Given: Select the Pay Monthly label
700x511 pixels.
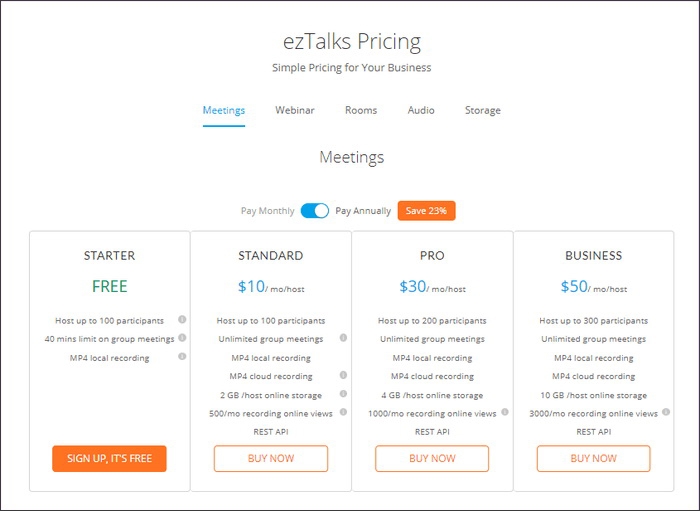Looking at the screenshot, I should click(x=268, y=211).
